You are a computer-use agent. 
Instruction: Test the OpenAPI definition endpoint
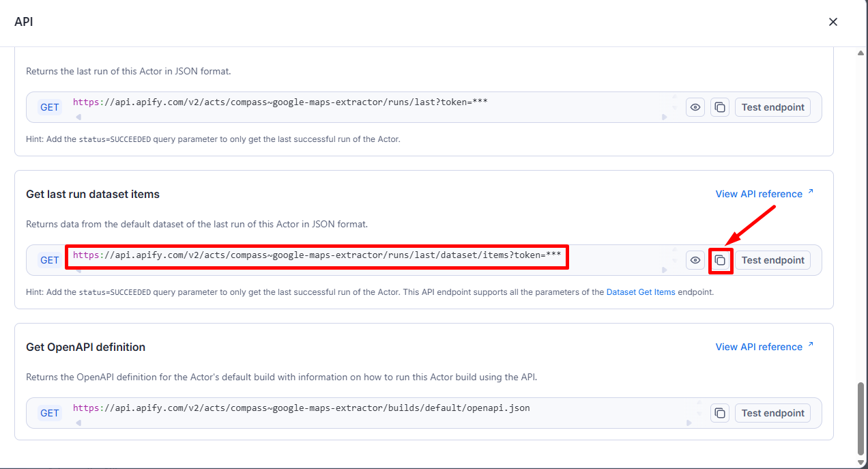point(772,413)
